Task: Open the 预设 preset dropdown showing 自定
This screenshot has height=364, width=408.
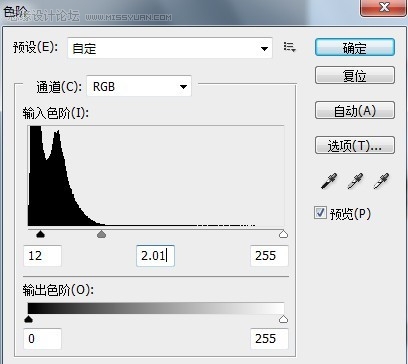Action: coord(170,48)
